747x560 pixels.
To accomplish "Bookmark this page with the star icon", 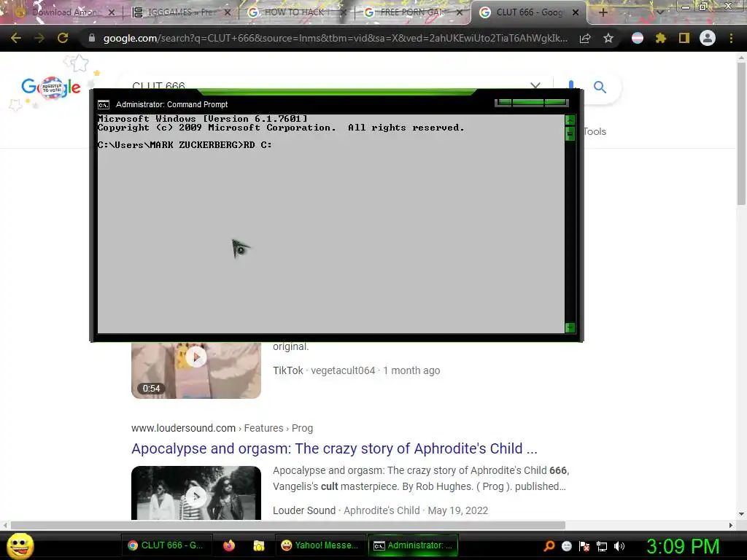I will (x=608, y=38).
